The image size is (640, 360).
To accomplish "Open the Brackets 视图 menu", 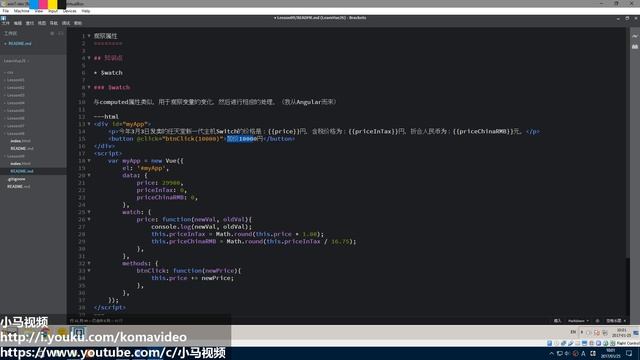I will tap(42, 23).
